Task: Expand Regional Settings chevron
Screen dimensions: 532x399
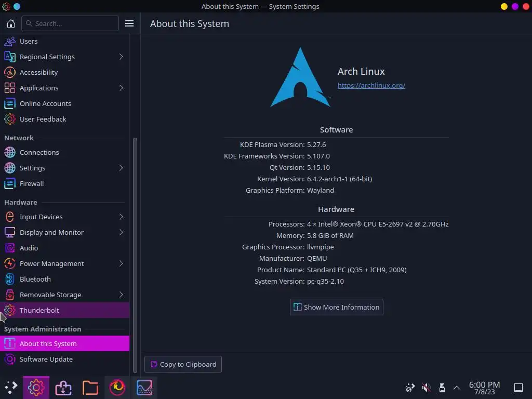Action: coord(121,57)
